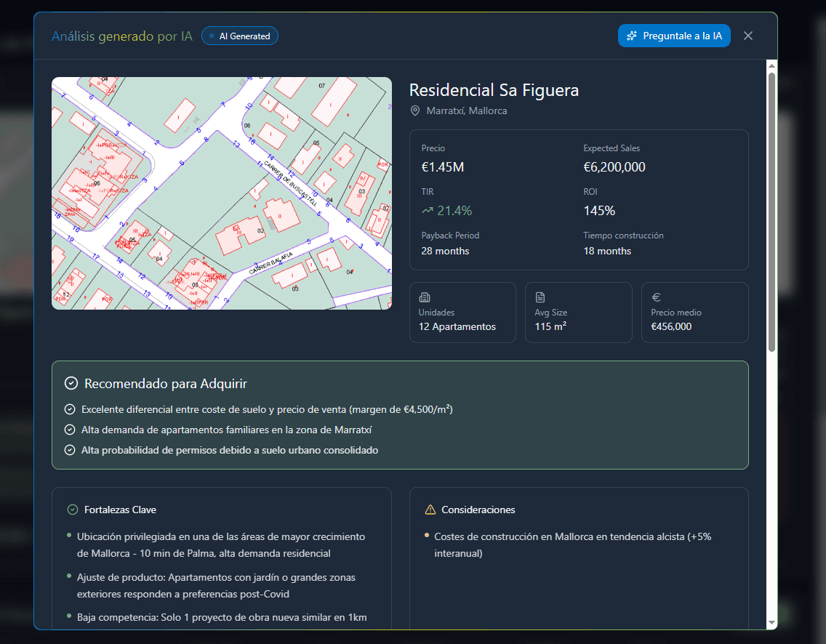Click the Consideraciones heading

478,510
